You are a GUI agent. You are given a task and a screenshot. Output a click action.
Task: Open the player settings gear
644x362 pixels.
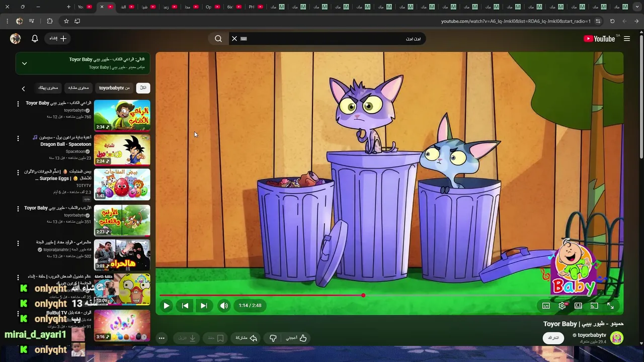click(x=562, y=306)
